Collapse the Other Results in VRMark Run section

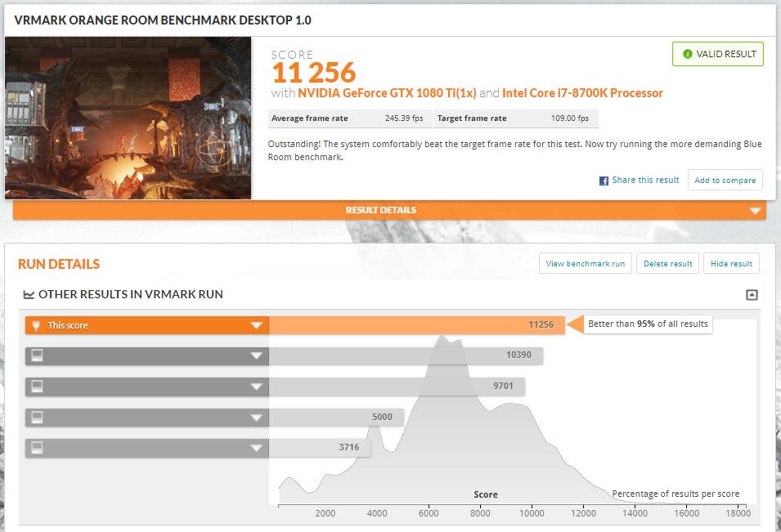coord(752,295)
